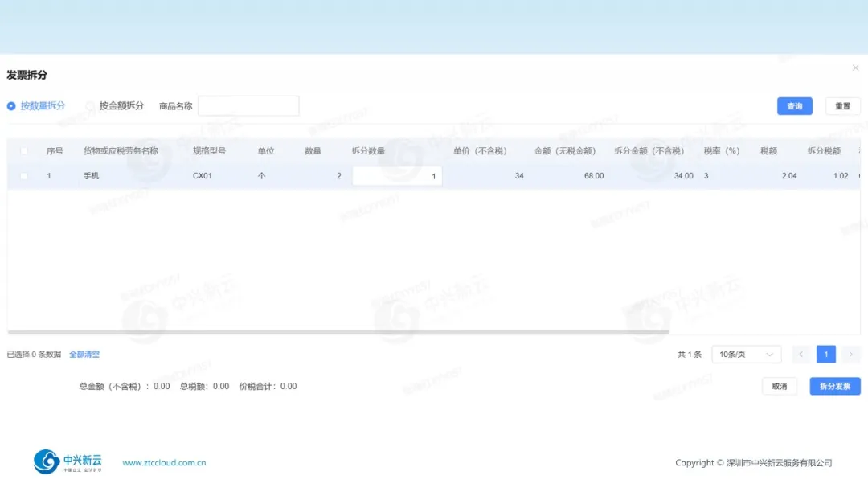Open the 10条/页 page size dropdown

tap(746, 354)
